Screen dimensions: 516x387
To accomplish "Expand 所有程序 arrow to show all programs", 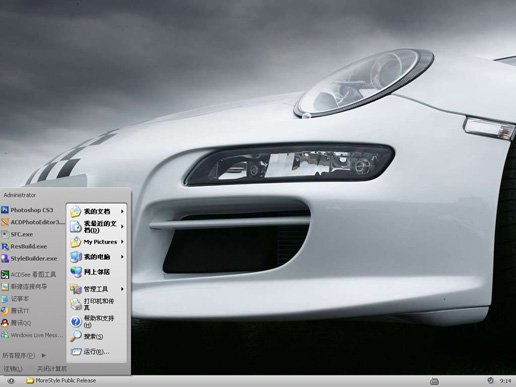I will (44, 355).
